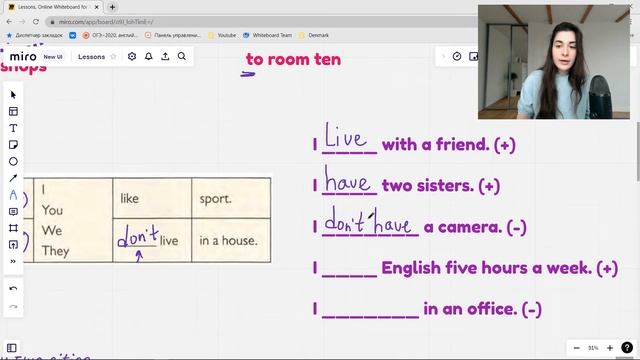Click the New UI badge
640x360 pixels.
tap(53, 57)
